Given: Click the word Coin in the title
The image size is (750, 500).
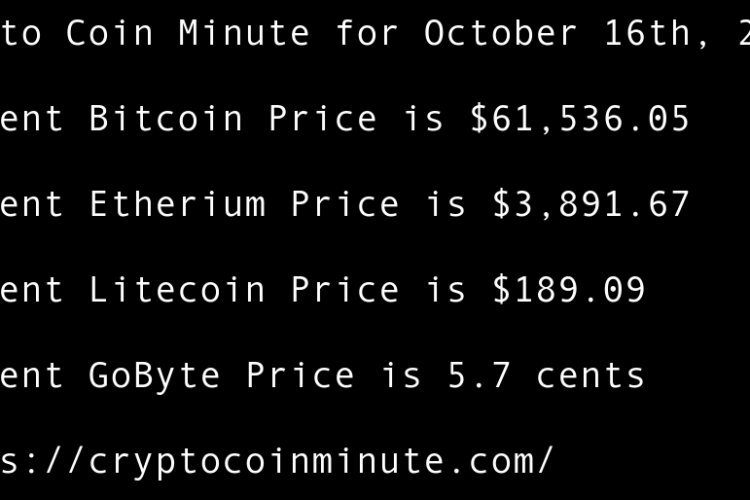Looking at the screenshot, I should [110, 33].
